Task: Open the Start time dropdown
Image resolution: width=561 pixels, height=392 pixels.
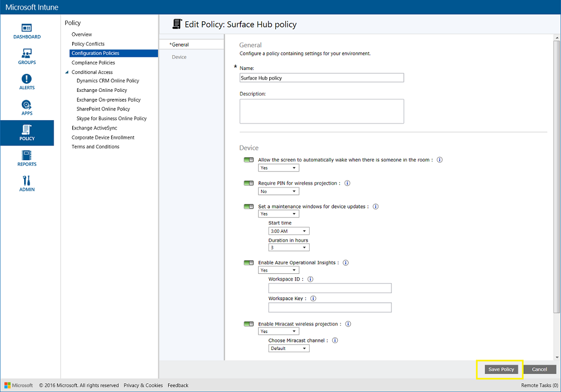Action: tap(289, 231)
